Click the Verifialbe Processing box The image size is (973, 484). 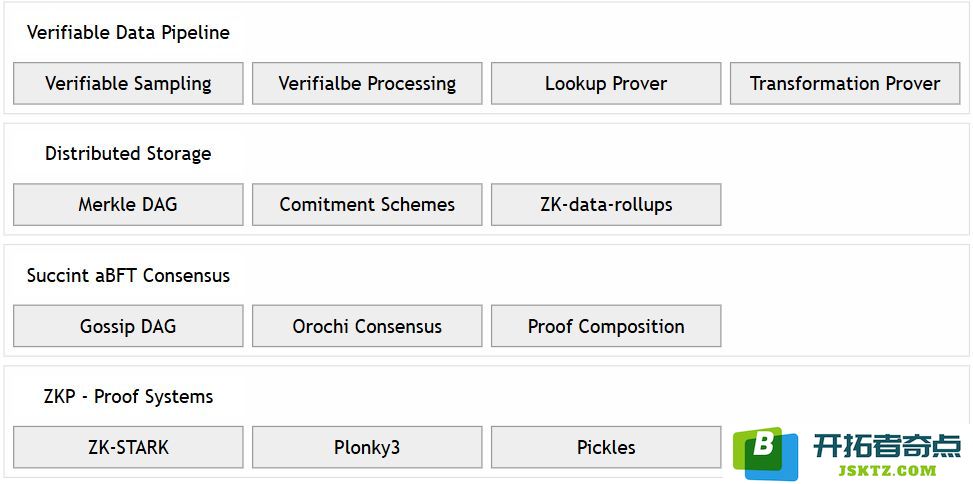[367, 83]
